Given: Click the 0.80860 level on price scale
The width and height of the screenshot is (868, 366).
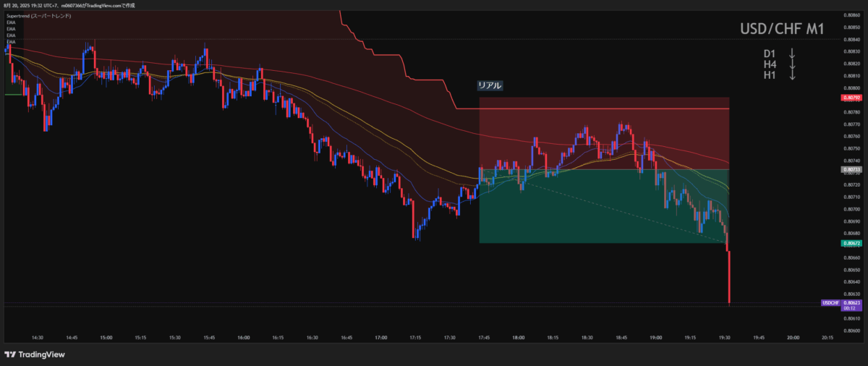Looking at the screenshot, I should click(851, 15).
